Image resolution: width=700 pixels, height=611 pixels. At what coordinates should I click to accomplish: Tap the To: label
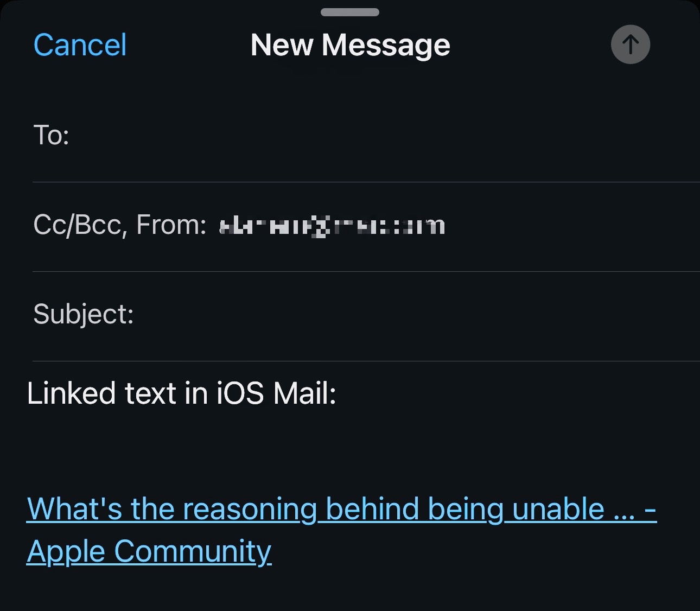(51, 135)
